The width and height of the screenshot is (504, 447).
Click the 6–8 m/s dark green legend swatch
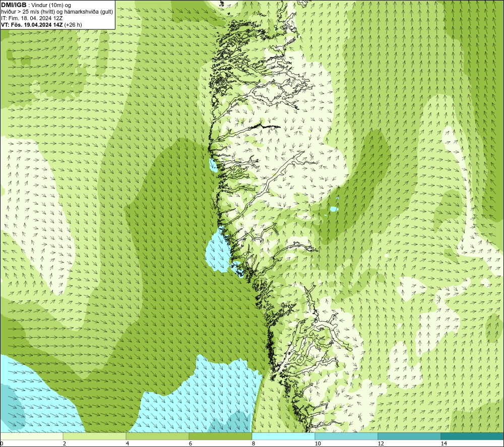coord(221,436)
